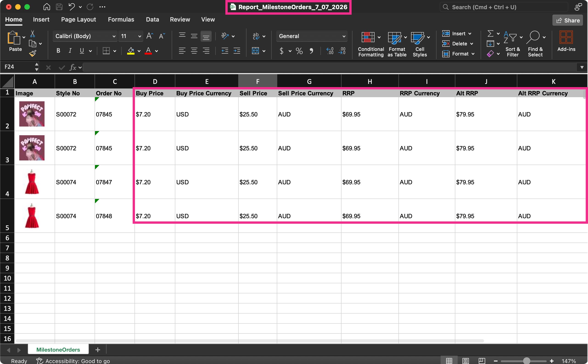Add a new sheet with plus button
The width and height of the screenshot is (588, 364).
pyautogui.click(x=98, y=350)
